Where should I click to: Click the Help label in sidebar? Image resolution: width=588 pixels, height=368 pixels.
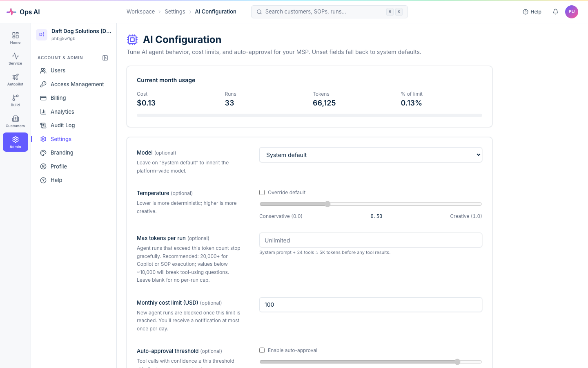coord(56,180)
